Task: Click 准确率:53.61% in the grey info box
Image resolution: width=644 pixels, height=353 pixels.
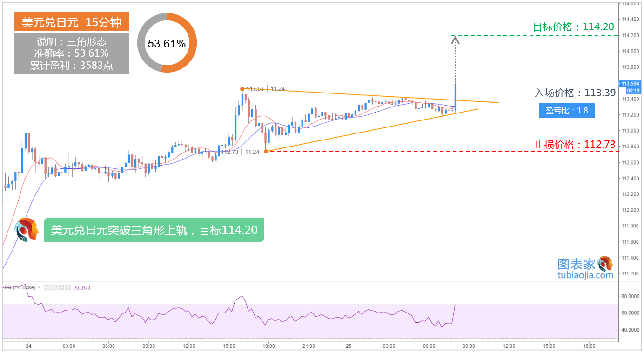Action: click(72, 53)
